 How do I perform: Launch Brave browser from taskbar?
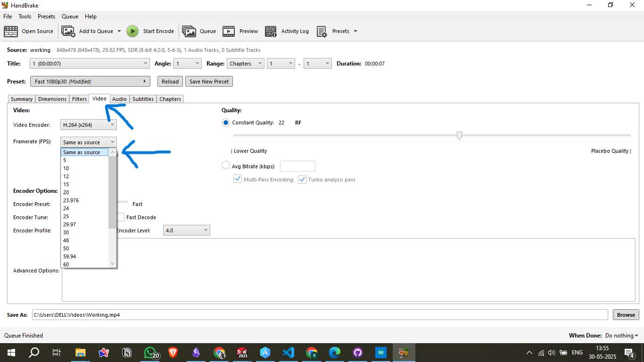point(173,353)
